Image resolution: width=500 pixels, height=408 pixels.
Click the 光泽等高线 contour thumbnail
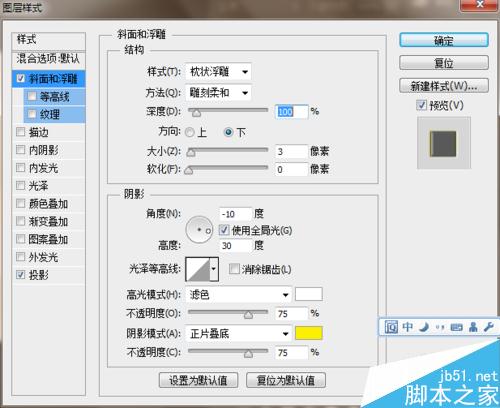[198, 269]
